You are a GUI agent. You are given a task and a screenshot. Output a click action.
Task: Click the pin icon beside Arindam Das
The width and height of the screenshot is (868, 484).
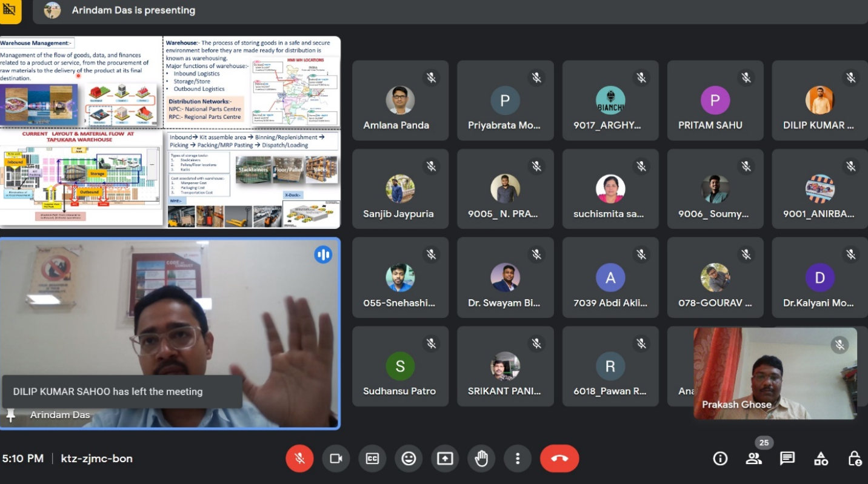[10, 415]
